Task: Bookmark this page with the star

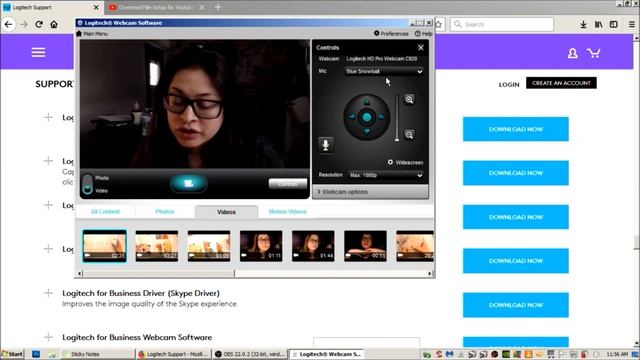Action: [x=439, y=24]
